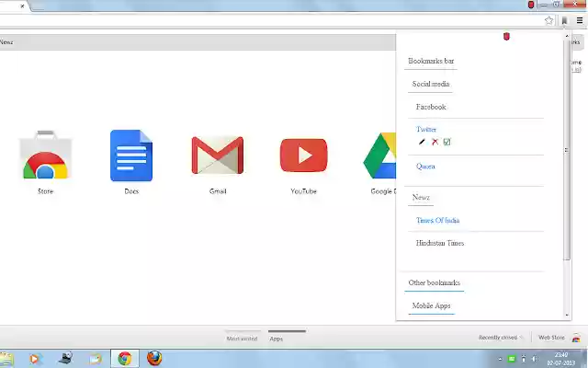The image size is (588, 368).
Task: Open the Recently closed dropdown
Action: pos(500,338)
